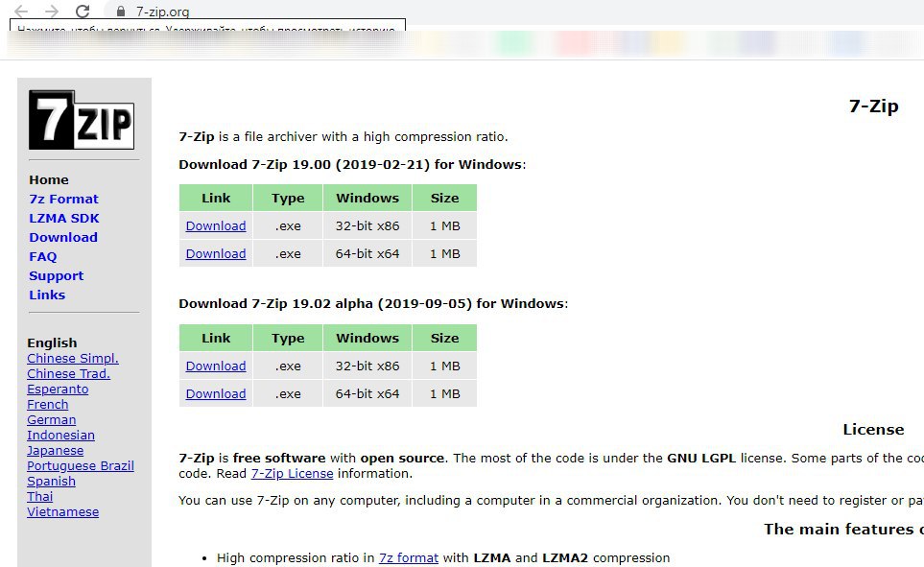Switch language to Chinese Simpl.
Viewport: 924px width, 567px height.
point(73,359)
